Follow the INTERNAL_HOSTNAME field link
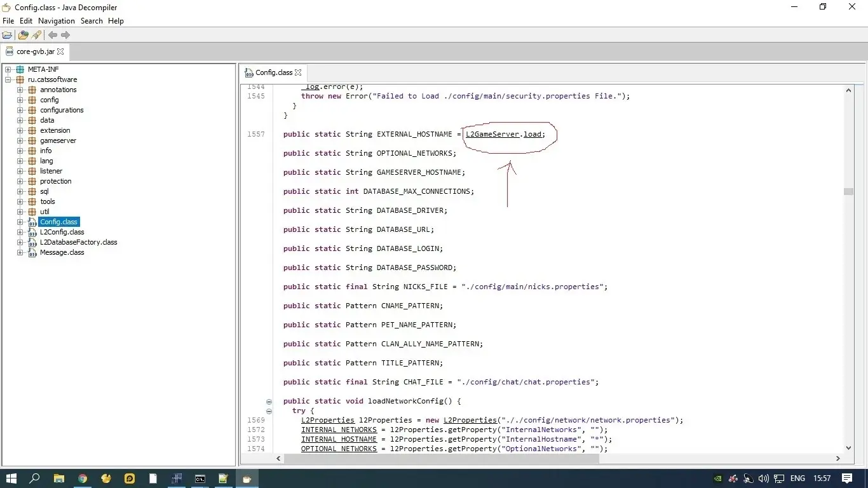Image resolution: width=868 pixels, height=488 pixels. (x=339, y=439)
